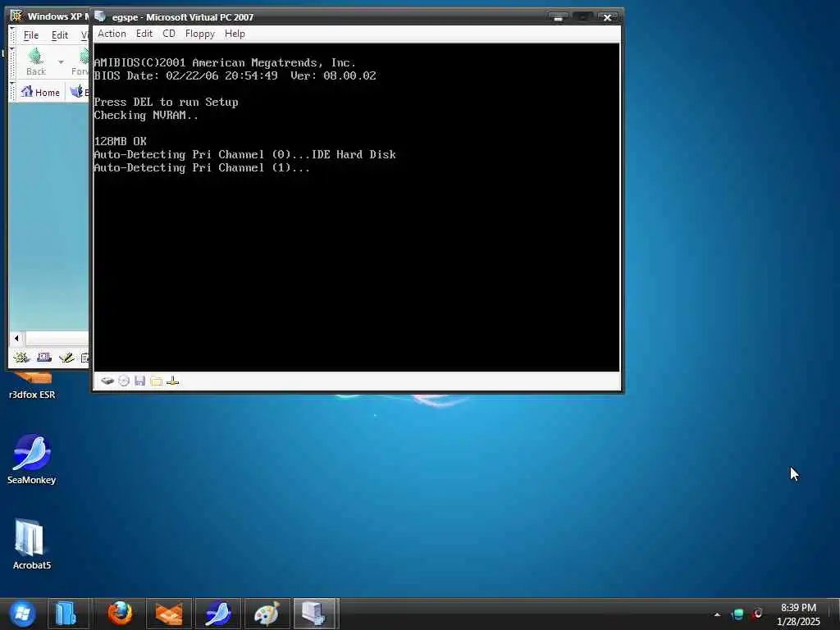Viewport: 840px width, 630px height.
Task: Open the Windows Start menu
Action: pos(22,614)
